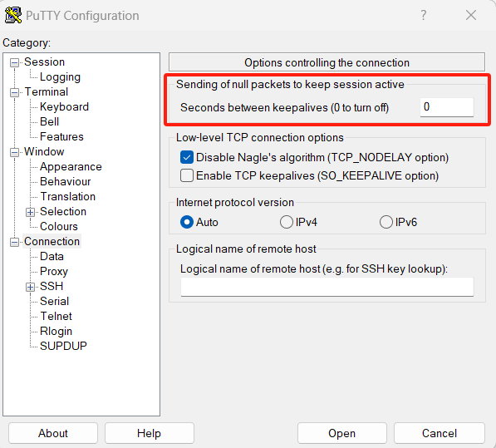Viewport: 496px width, 448px height.
Task: Collapse the Terminal tree node
Action: click(14, 93)
